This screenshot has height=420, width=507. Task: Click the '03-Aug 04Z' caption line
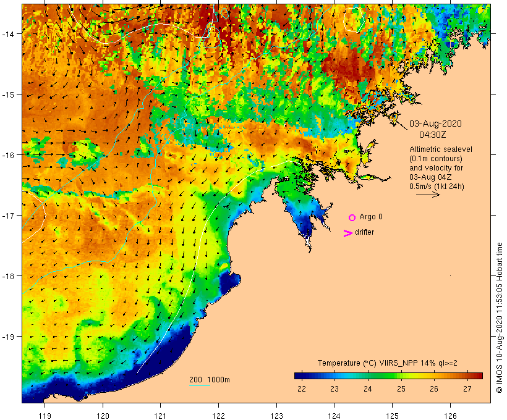point(430,177)
